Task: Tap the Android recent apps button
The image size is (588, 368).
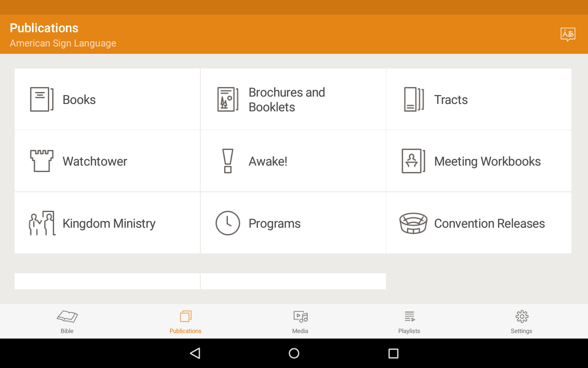Action: [393, 353]
